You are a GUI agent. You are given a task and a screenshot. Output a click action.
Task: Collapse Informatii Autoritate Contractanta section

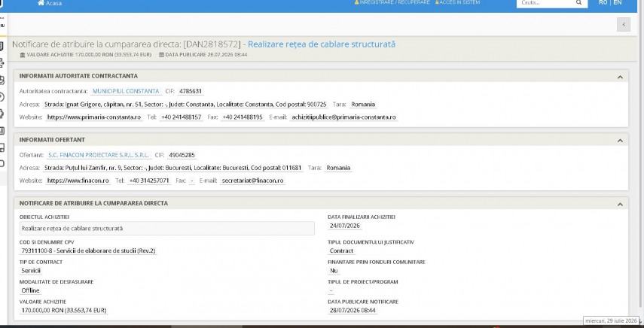(x=620, y=77)
